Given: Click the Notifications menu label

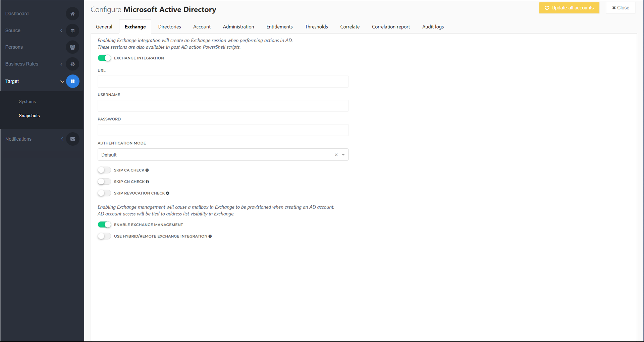Looking at the screenshot, I should pos(18,139).
